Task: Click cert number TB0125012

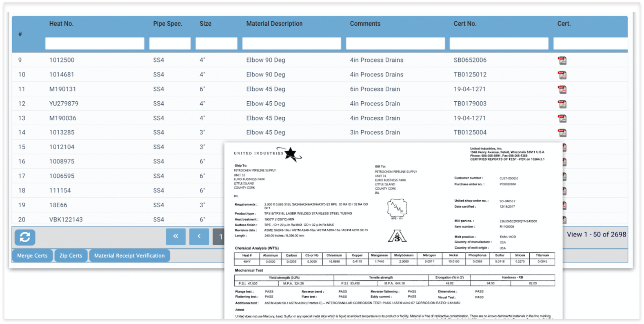Action: click(x=470, y=75)
